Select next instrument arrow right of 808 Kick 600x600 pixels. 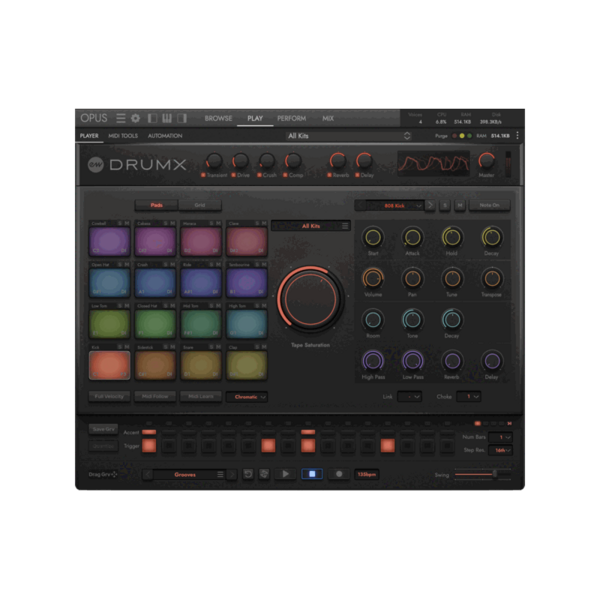point(430,205)
